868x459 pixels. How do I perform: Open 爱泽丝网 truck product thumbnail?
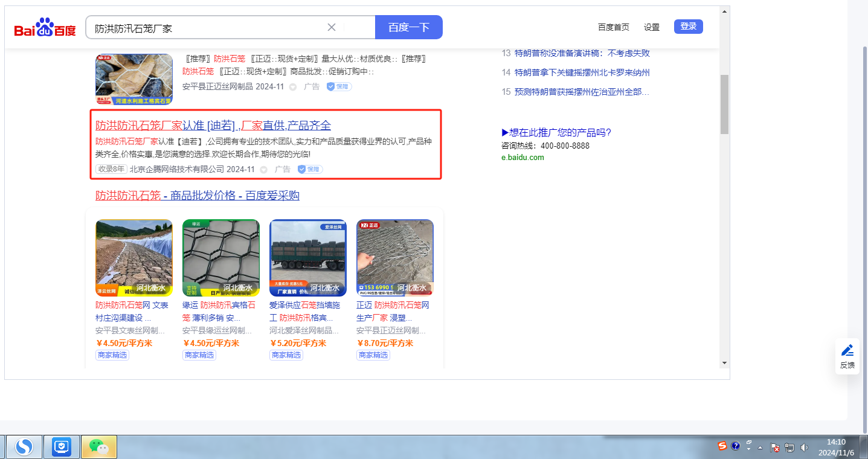point(308,258)
